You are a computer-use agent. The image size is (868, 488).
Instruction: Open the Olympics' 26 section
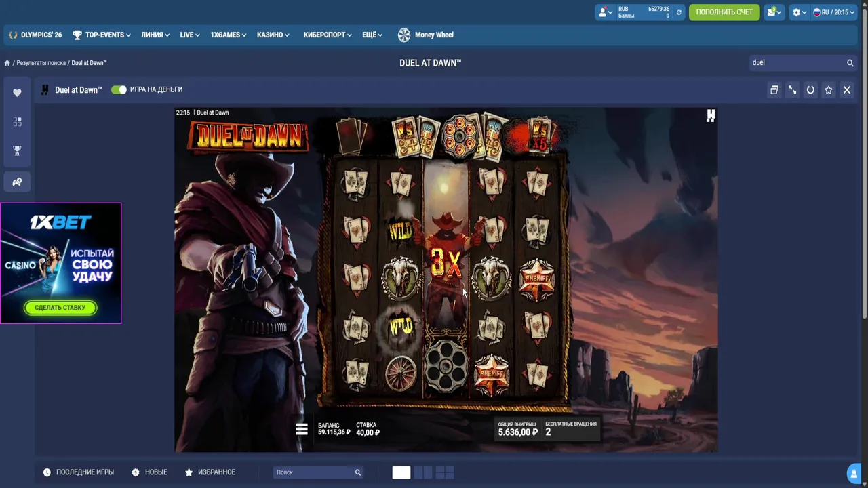(35, 35)
